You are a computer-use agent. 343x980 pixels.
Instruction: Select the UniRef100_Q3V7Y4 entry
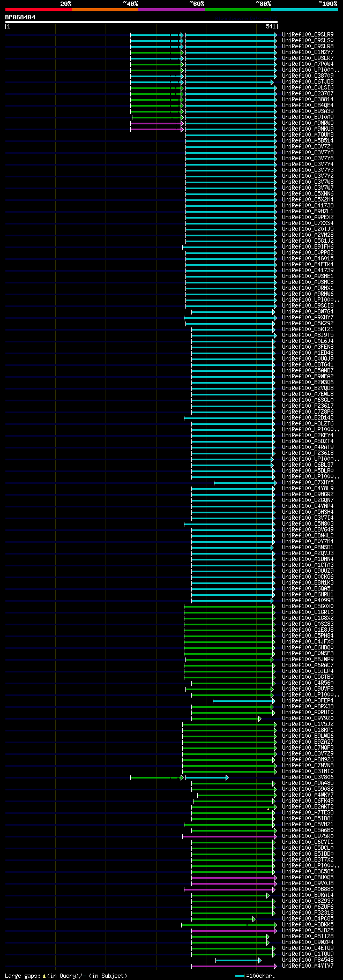pos(308,164)
